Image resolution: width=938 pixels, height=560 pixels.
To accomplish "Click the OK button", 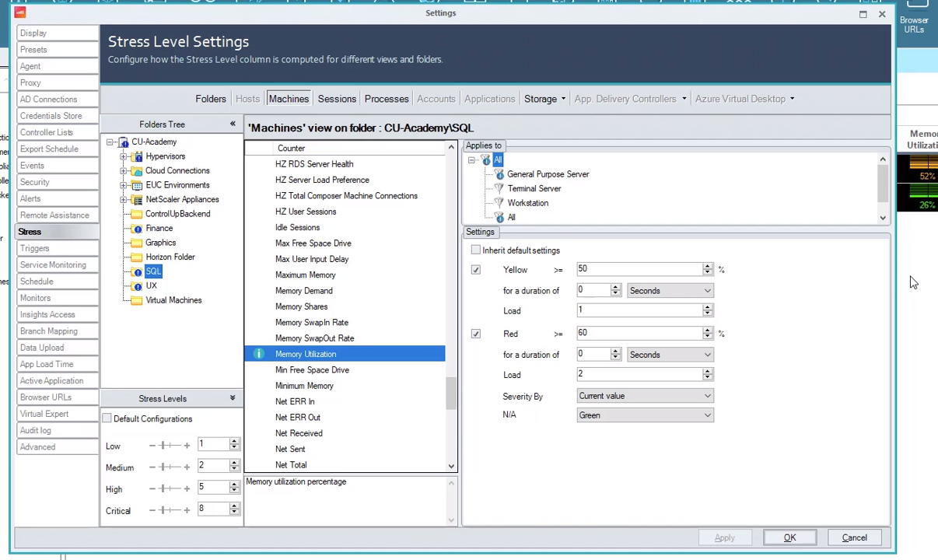I will pyautogui.click(x=789, y=537).
